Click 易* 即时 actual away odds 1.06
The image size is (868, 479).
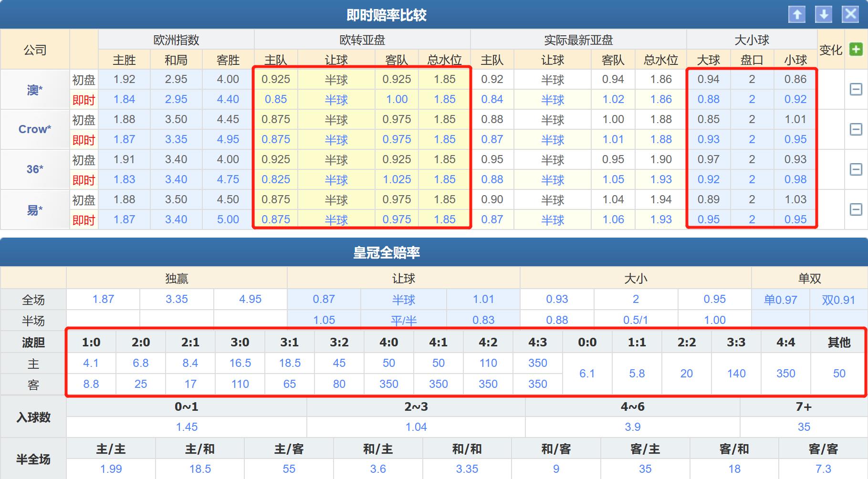pos(613,219)
